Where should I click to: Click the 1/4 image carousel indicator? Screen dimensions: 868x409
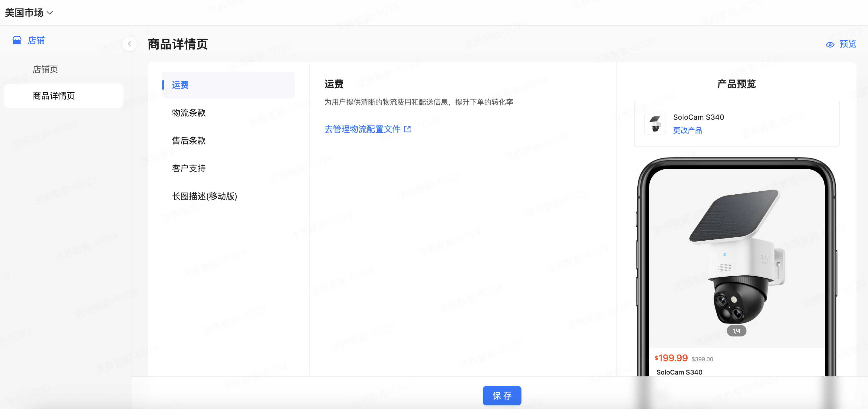click(x=736, y=331)
